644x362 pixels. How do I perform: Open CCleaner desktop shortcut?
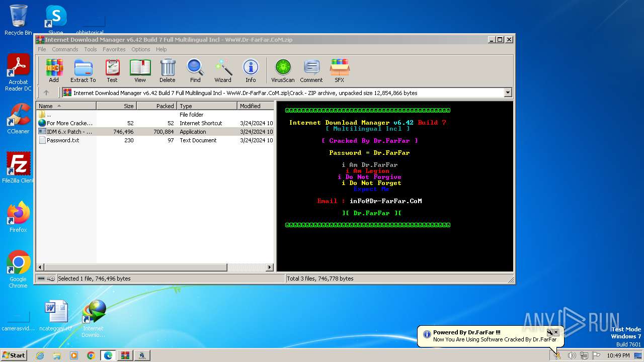pyautogui.click(x=18, y=119)
